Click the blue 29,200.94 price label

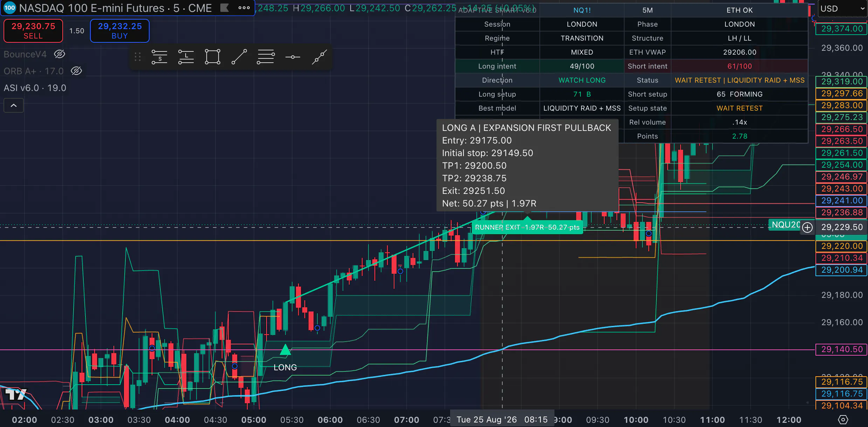[x=842, y=270]
